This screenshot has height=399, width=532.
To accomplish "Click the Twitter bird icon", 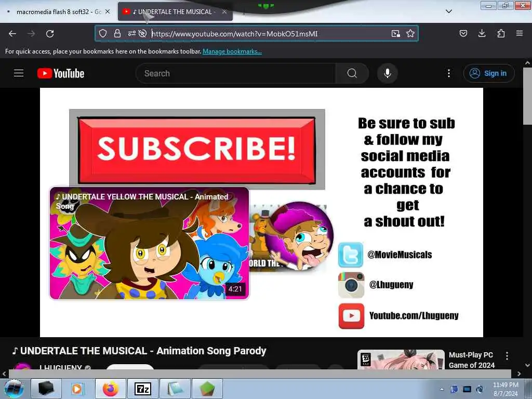I will (x=351, y=255).
